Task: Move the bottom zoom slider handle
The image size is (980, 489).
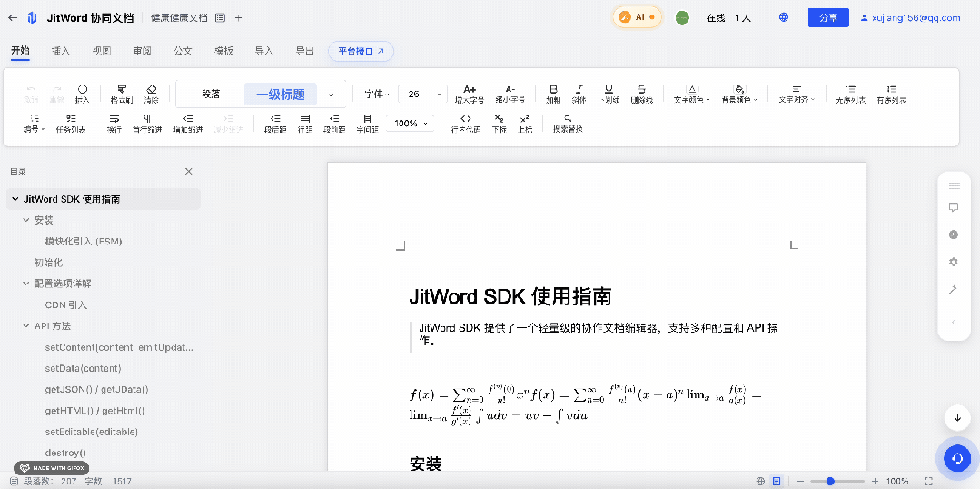Action: click(831, 481)
